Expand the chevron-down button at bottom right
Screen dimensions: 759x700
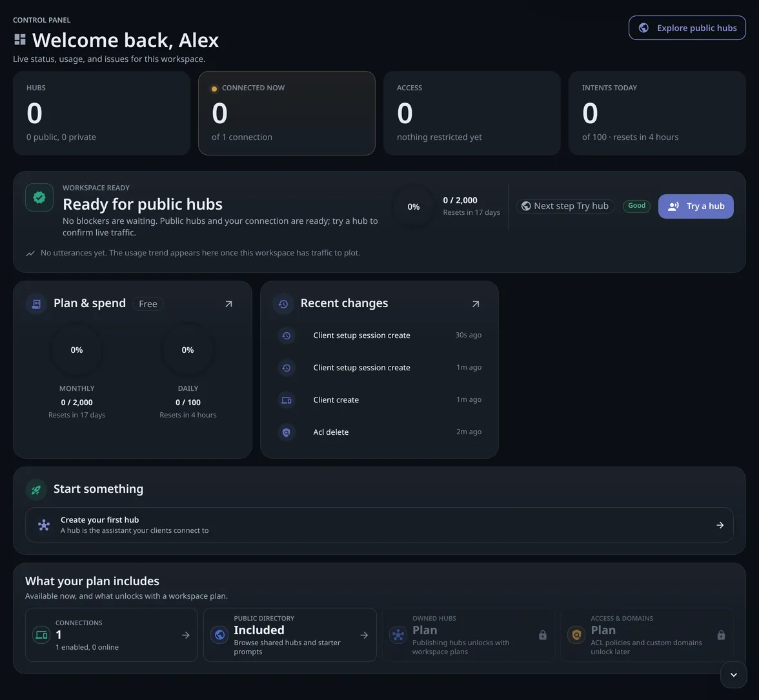click(x=733, y=675)
